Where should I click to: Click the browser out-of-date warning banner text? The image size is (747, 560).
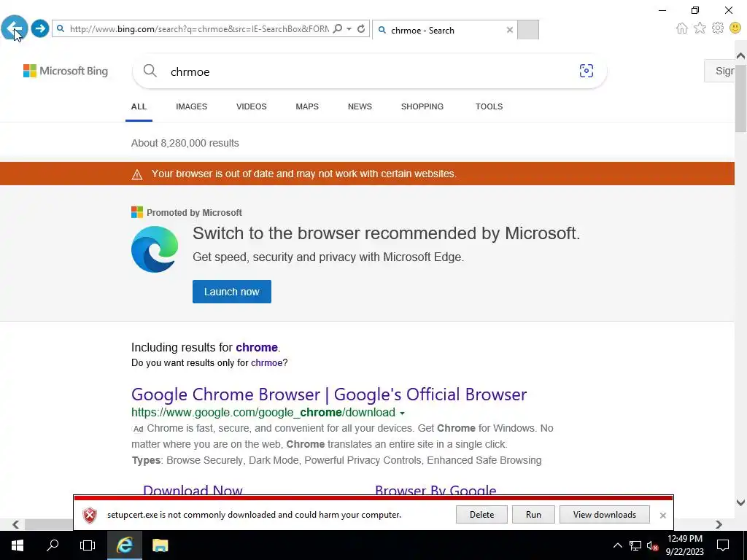pos(304,174)
